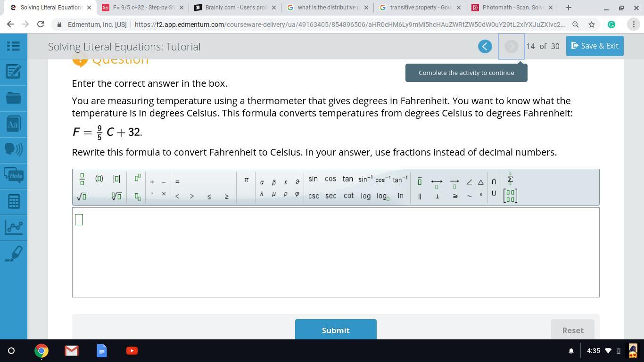Insert congruent symbol
Screen dimensions: 644x362
pyautogui.click(x=455, y=196)
